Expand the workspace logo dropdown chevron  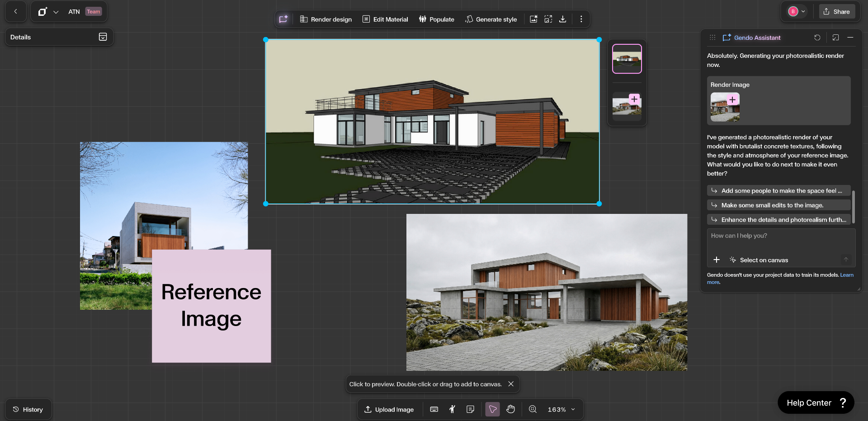point(56,12)
